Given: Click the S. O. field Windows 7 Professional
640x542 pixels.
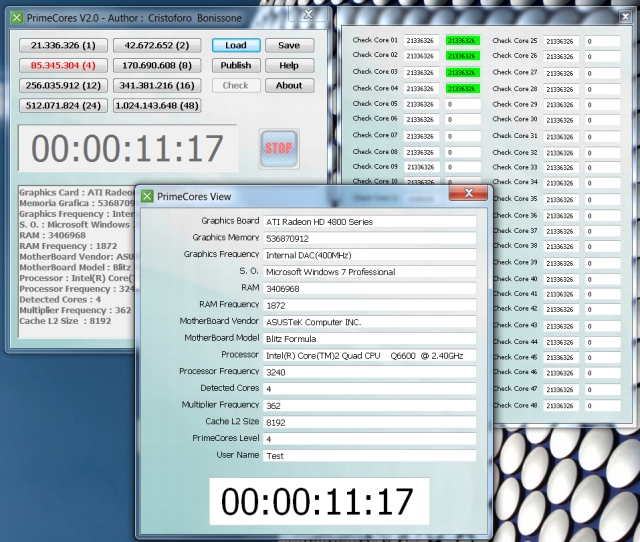Looking at the screenshot, I should coord(369,272).
